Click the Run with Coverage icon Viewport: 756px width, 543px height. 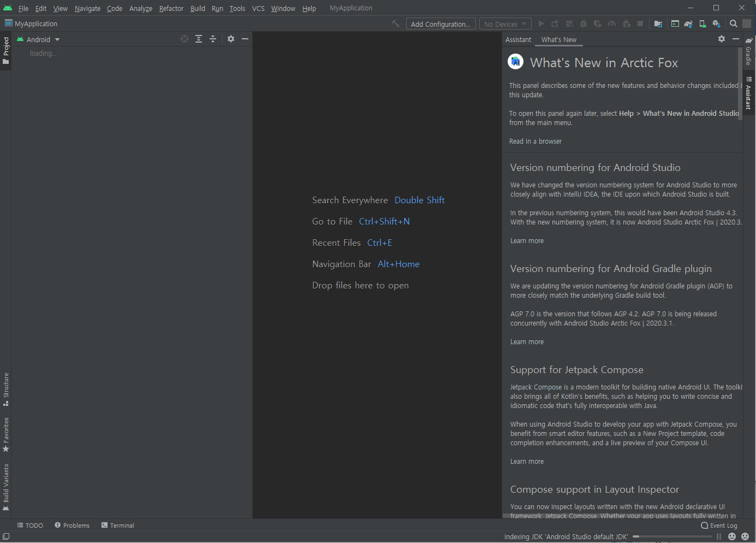pos(598,23)
